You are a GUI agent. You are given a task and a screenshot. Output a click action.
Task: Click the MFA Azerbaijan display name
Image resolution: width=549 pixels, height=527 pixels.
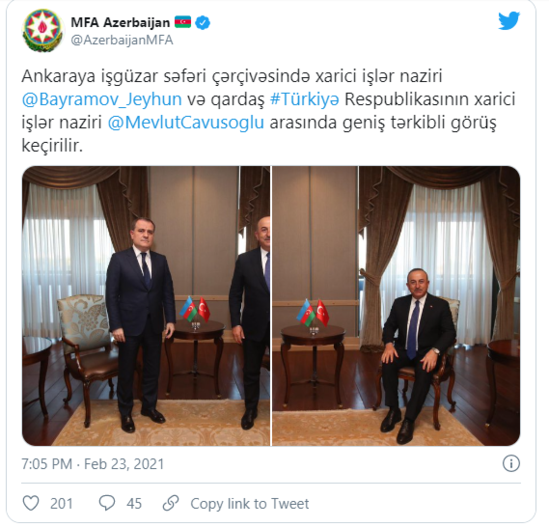pyautogui.click(x=120, y=22)
